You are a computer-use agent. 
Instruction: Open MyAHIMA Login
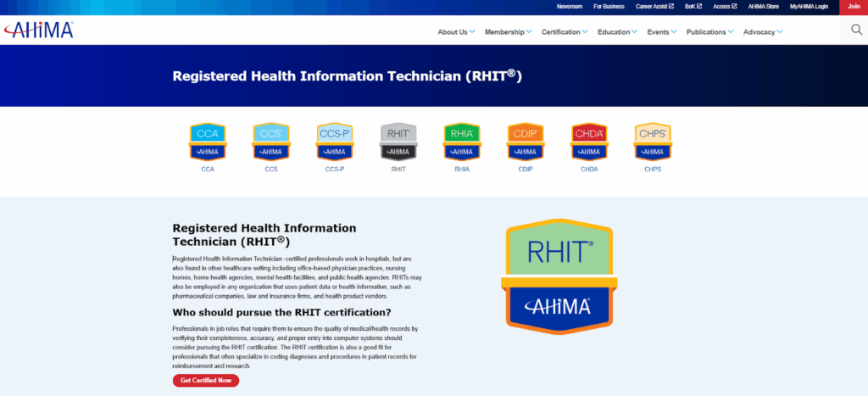(x=809, y=7)
